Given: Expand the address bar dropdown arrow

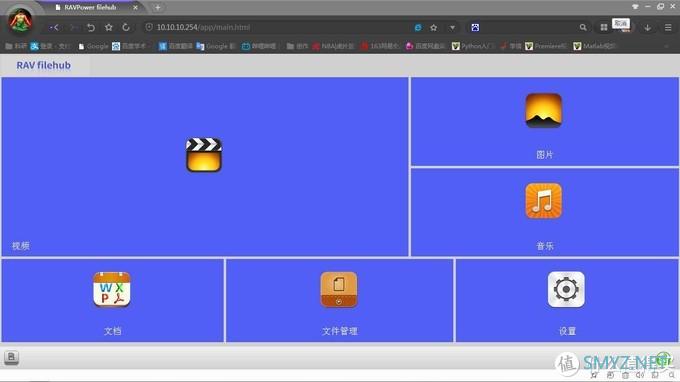Looking at the screenshot, I should click(452, 27).
